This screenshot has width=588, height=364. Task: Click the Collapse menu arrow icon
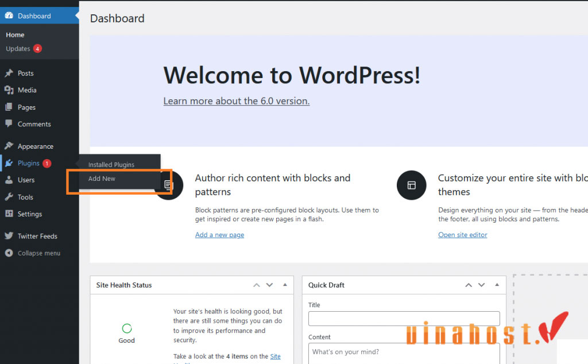[x=9, y=253]
